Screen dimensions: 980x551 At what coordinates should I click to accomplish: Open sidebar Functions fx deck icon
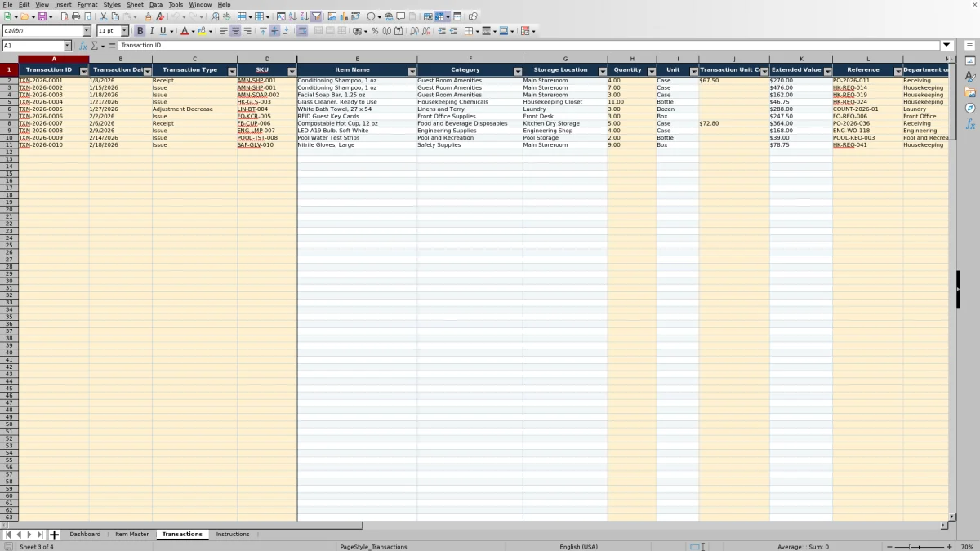[x=970, y=124]
